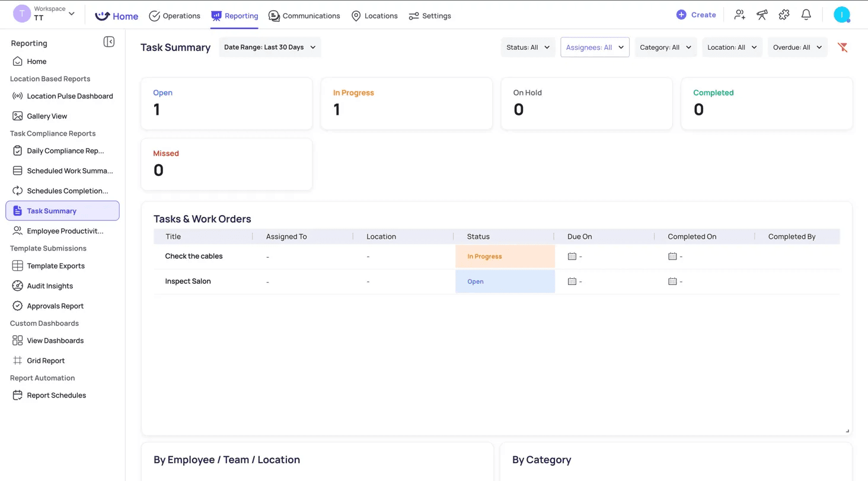
Task: Click the By Employee / Team / Location heading
Action: [x=226, y=460]
